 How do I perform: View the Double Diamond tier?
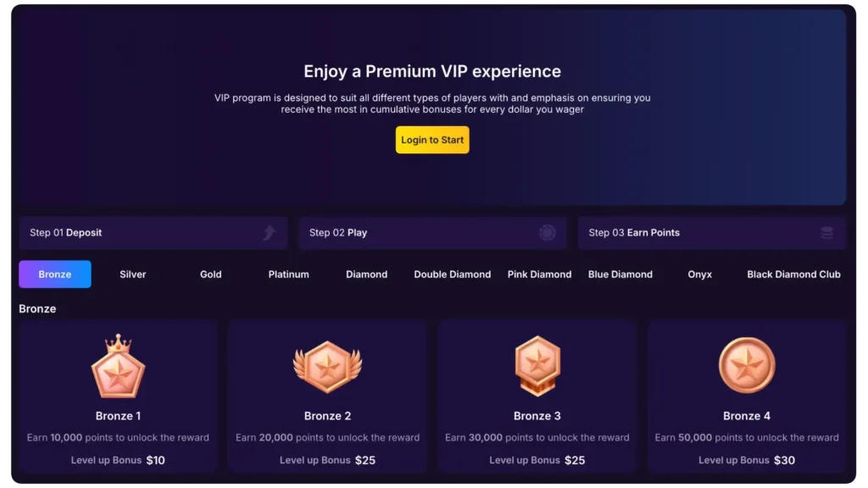[452, 274]
